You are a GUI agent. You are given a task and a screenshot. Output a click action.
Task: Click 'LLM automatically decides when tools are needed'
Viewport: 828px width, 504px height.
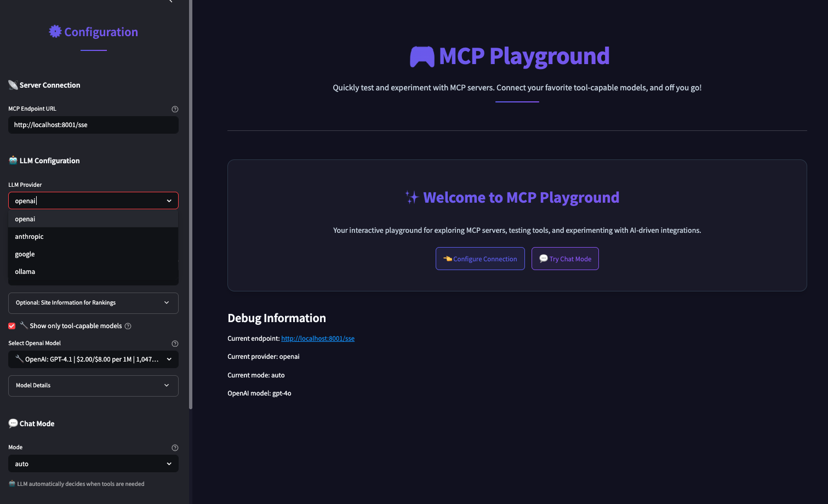tap(81, 484)
